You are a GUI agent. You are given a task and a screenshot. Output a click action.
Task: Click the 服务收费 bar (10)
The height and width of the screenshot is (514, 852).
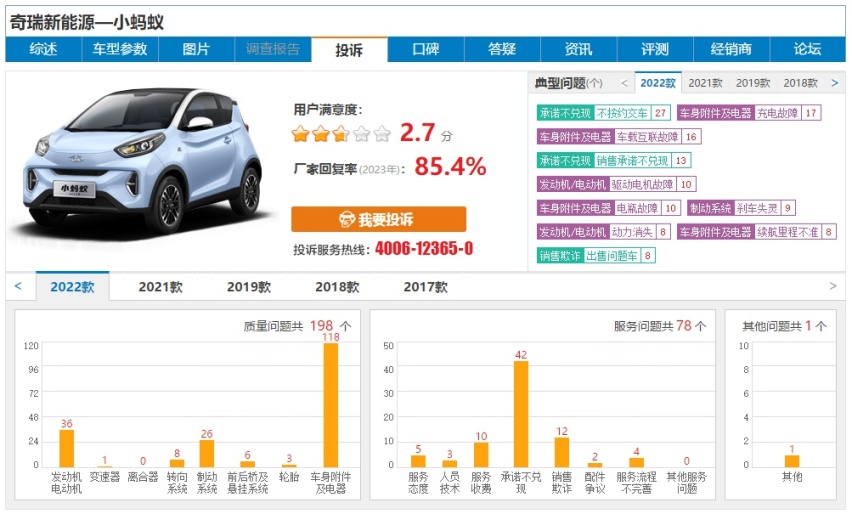pos(481,455)
